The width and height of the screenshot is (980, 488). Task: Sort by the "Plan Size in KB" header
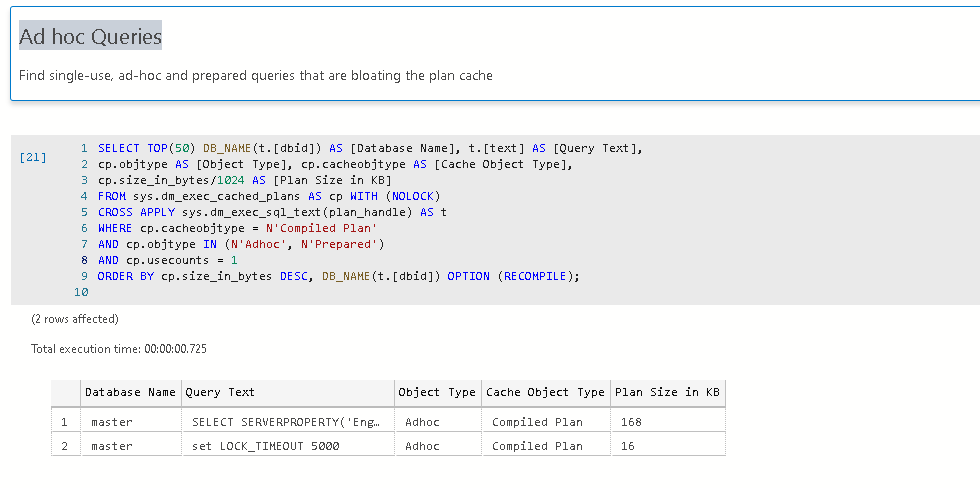669,392
